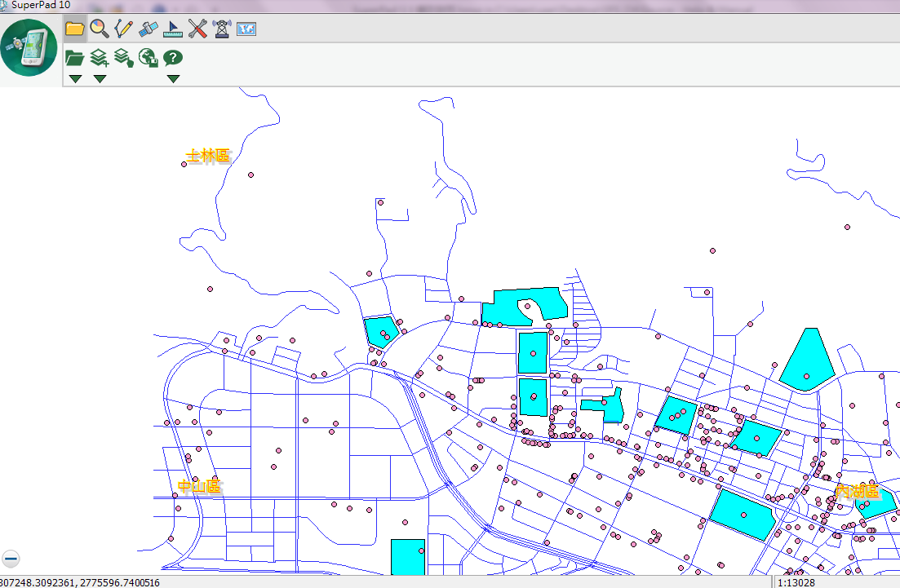Click the 內湖區 map label
Viewport: 900px width, 588px height.
[858, 492]
